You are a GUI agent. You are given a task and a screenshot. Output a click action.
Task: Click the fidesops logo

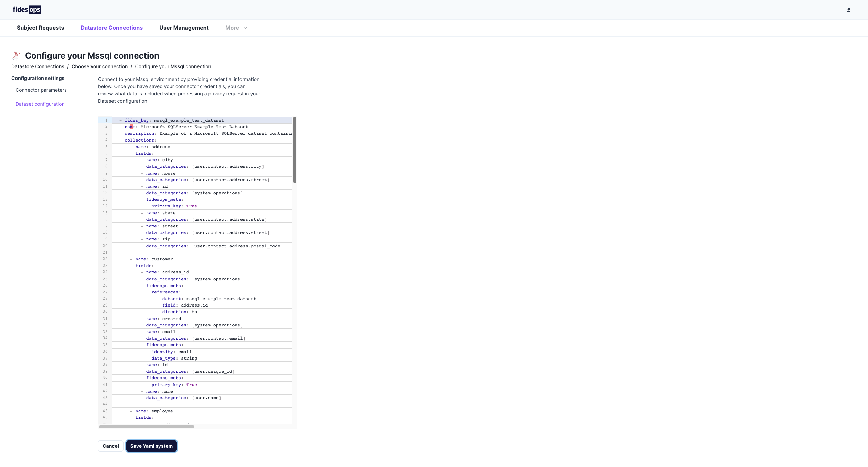(27, 10)
